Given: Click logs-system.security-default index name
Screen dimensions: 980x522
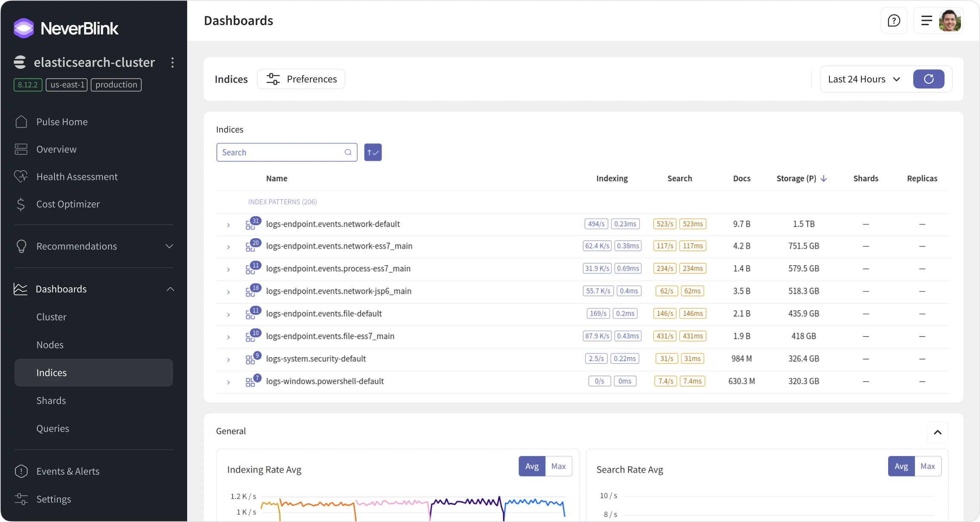Looking at the screenshot, I should pos(316,358).
